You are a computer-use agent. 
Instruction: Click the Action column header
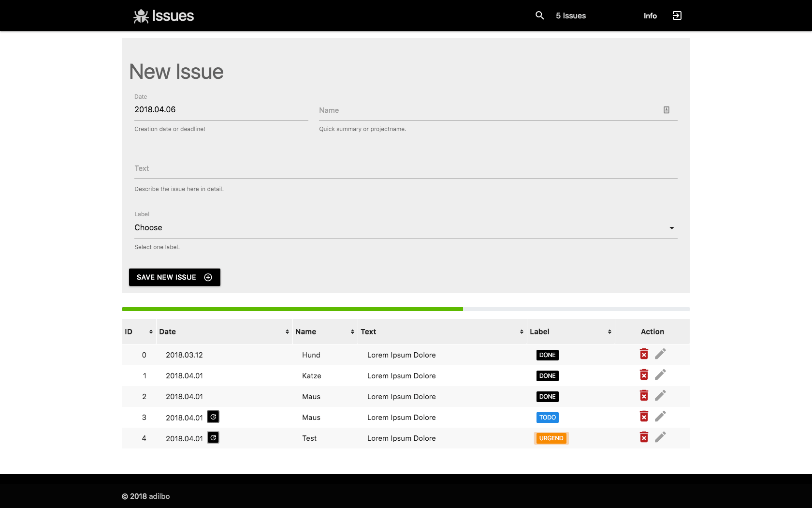(x=652, y=331)
